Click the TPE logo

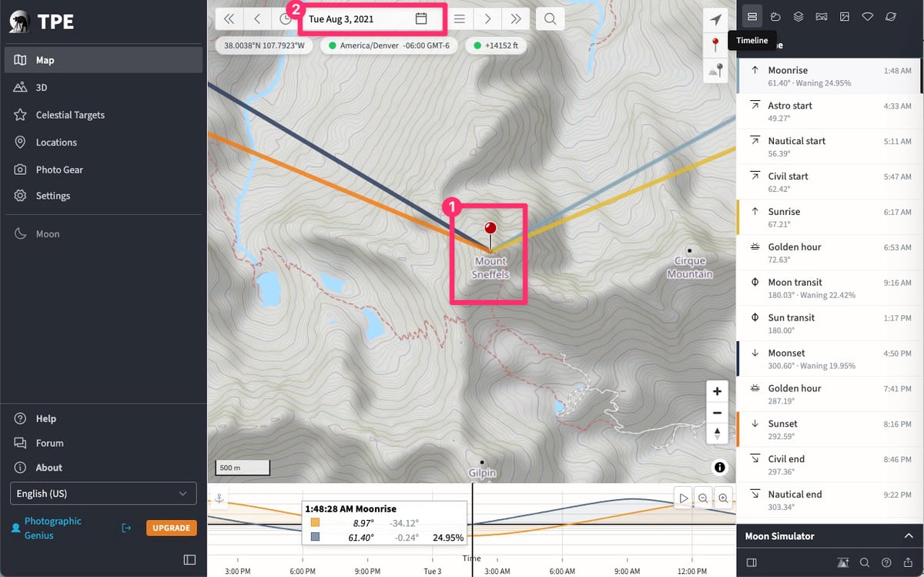click(42, 22)
